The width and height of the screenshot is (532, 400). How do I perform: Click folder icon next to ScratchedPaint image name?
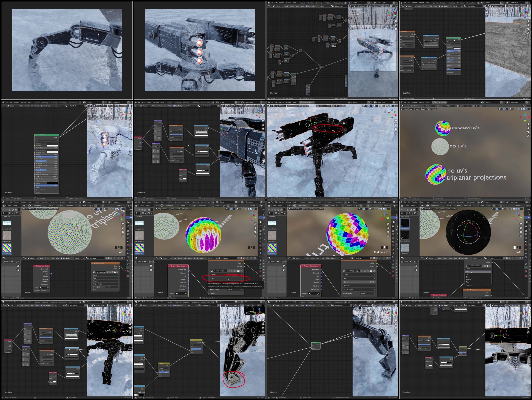[487, 266]
